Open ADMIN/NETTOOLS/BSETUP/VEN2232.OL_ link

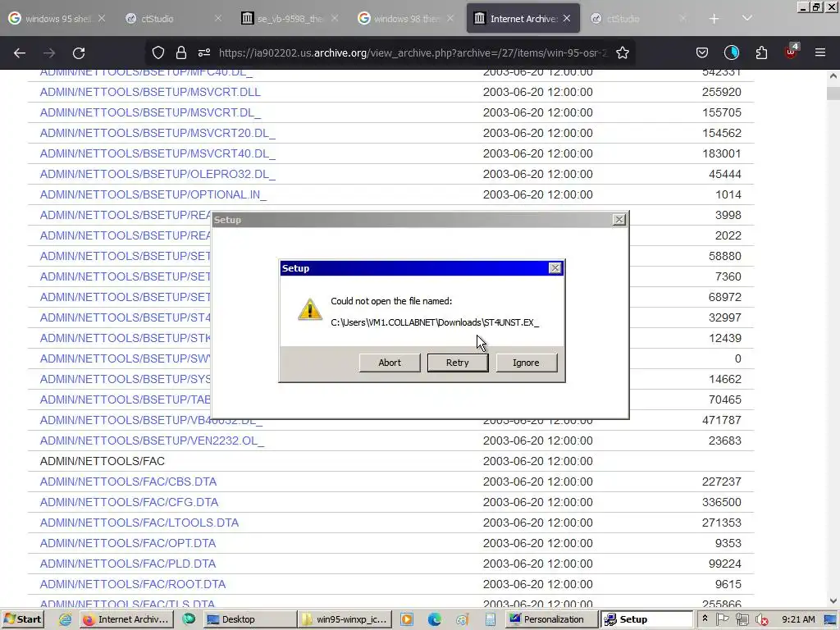click(152, 441)
